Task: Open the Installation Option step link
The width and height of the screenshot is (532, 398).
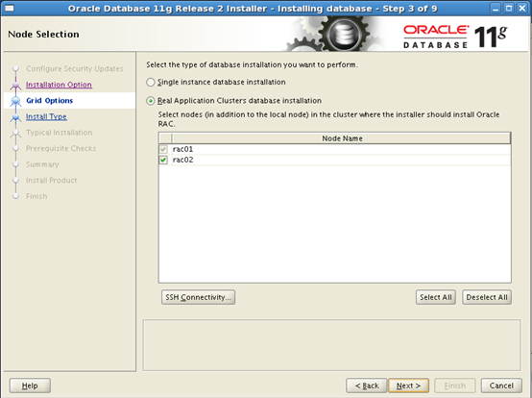Action: point(59,85)
